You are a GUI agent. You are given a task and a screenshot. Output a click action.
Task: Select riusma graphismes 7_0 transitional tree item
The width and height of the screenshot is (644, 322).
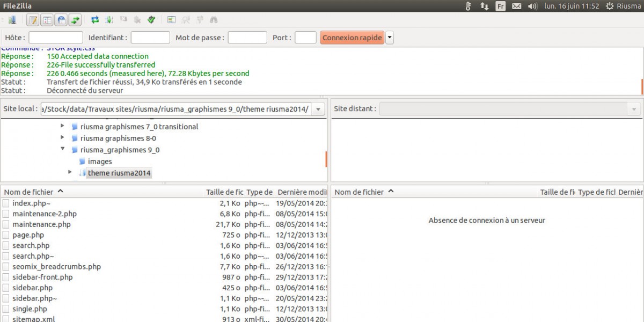(x=139, y=127)
